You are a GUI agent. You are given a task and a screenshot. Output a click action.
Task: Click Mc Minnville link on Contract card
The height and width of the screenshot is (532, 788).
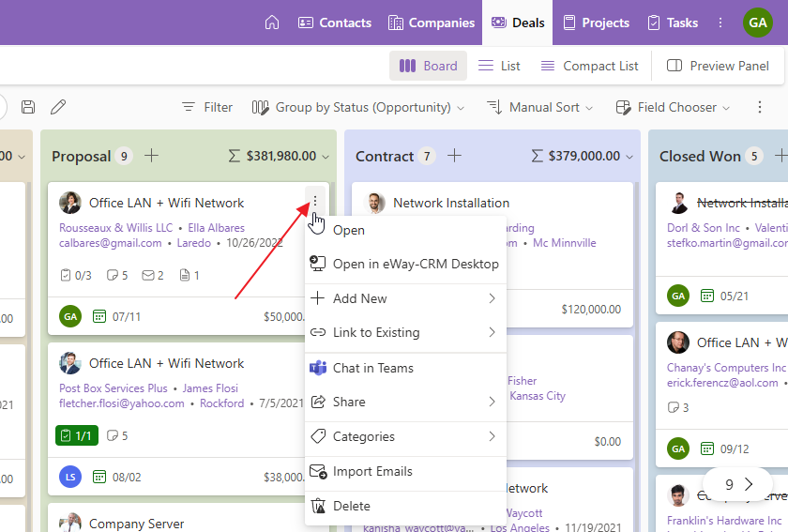[x=565, y=243]
